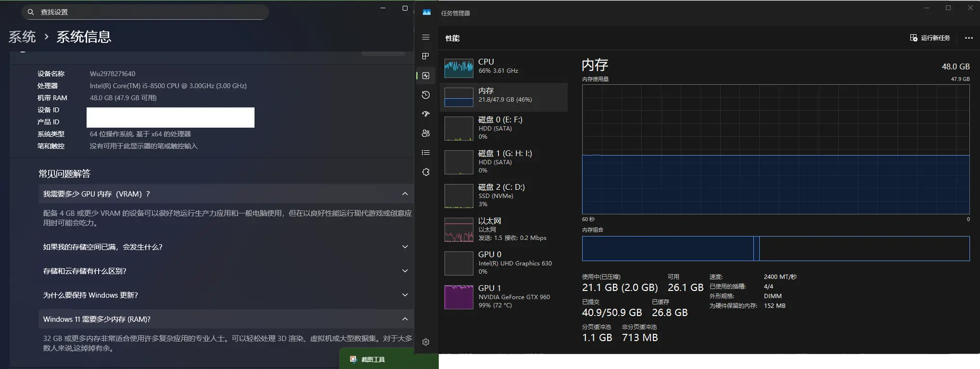This screenshot has height=369, width=980.
Task: Select the CPU performance entry
Action: (504, 66)
